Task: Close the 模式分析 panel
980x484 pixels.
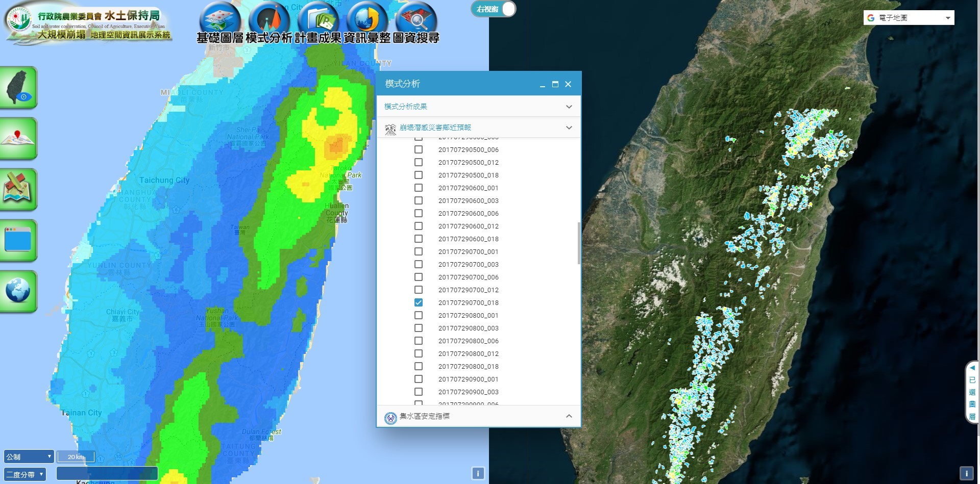Action: 568,84
